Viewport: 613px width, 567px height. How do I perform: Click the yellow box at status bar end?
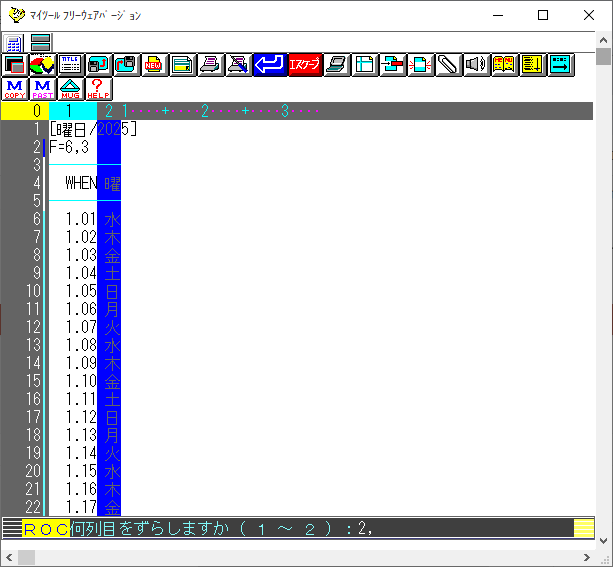583,528
